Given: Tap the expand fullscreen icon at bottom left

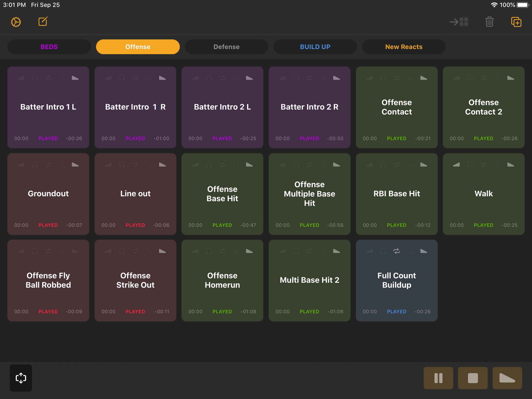Looking at the screenshot, I should tap(21, 378).
